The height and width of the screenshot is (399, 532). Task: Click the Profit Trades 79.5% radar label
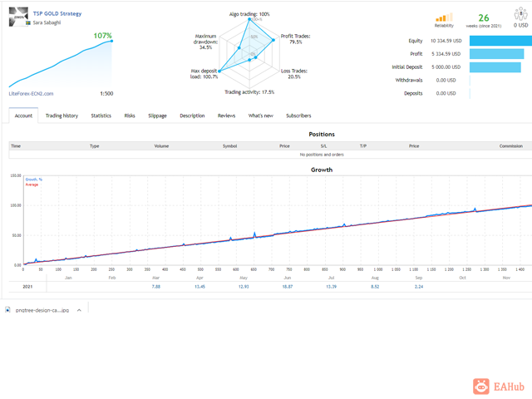[296, 39]
